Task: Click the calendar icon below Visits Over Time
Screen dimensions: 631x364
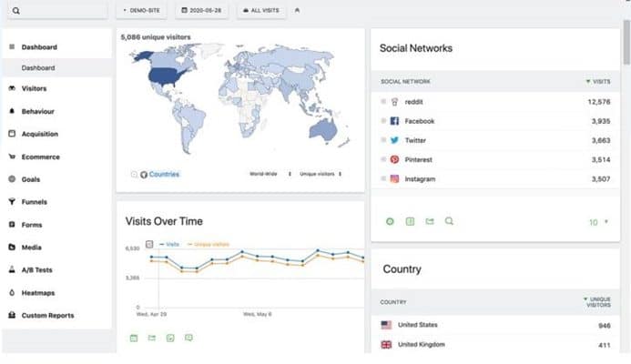Action: tap(133, 338)
